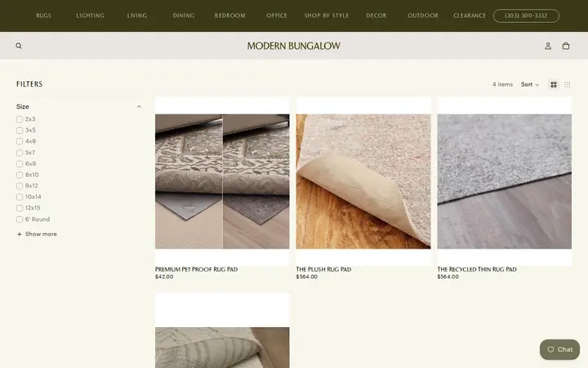The height and width of the screenshot is (368, 588).
Task: Check the 5x7 size filter
Action: pyautogui.click(x=20, y=153)
